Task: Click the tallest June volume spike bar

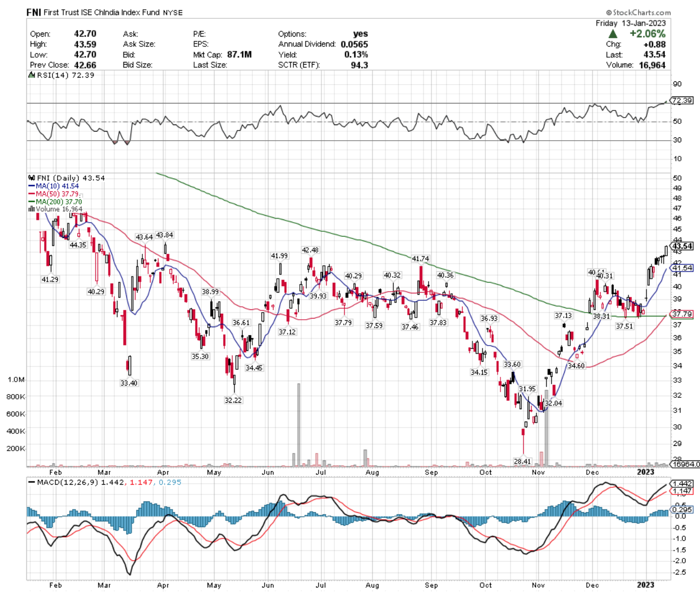Action: pos(299,425)
